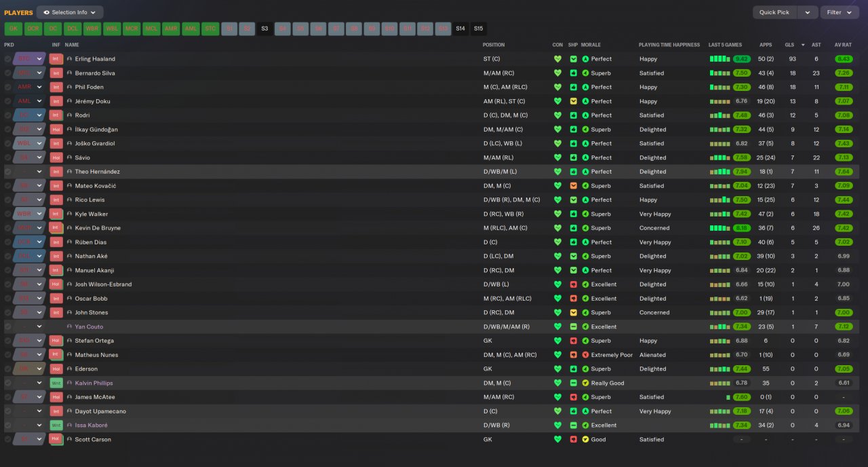Click Issa Kaboré's Wnt status icon
Viewport: 868px width, 467px height.
56,426
